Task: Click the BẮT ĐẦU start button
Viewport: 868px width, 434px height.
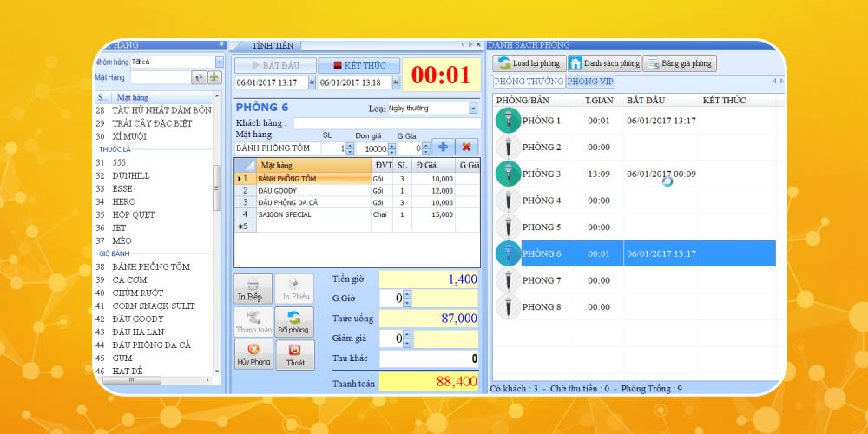Action: [x=275, y=65]
